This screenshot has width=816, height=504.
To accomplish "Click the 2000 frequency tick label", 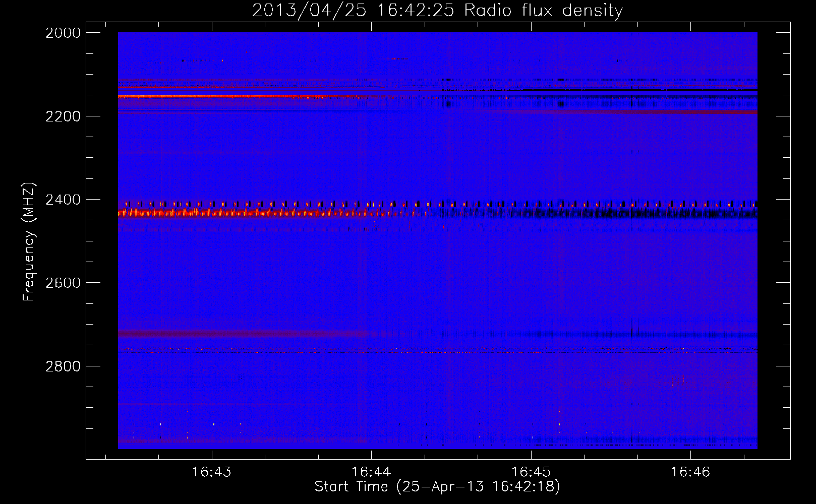I will pos(63,33).
